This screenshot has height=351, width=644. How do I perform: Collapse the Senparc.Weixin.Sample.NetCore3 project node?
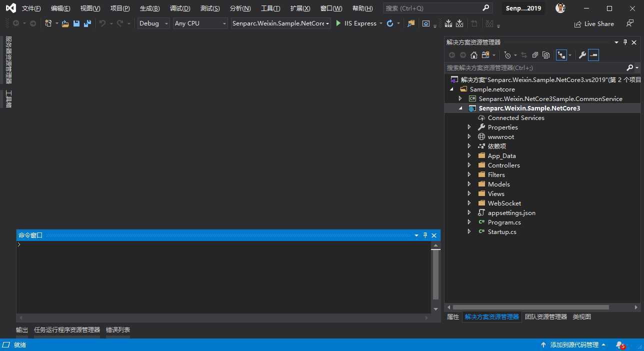(x=460, y=108)
